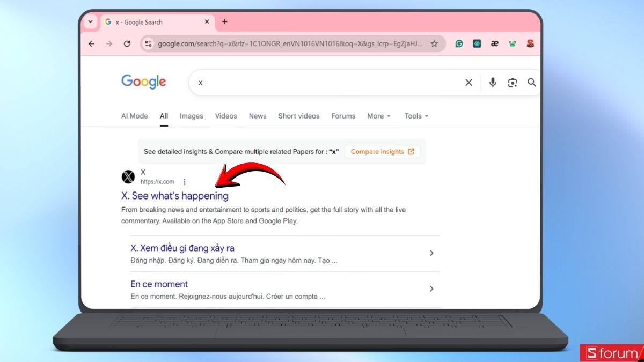The width and height of the screenshot is (644, 362).
Task: Open the three-dot menu beside the x.com result
Action: pos(185,182)
